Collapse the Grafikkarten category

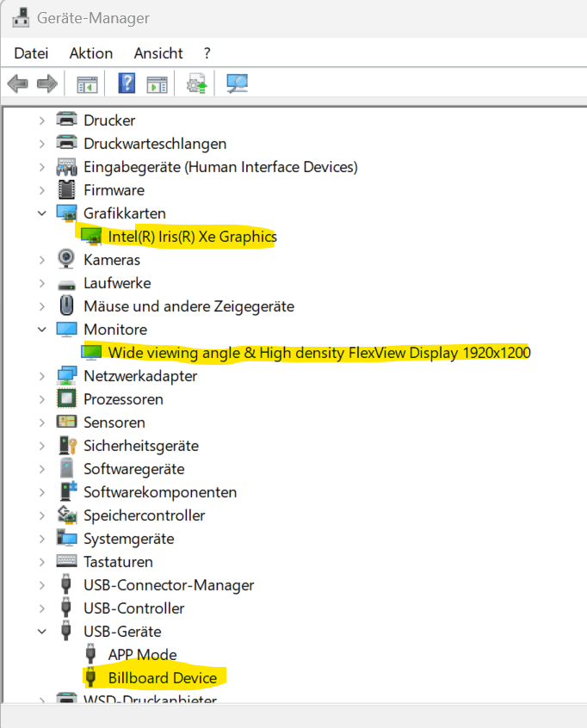click(42, 213)
